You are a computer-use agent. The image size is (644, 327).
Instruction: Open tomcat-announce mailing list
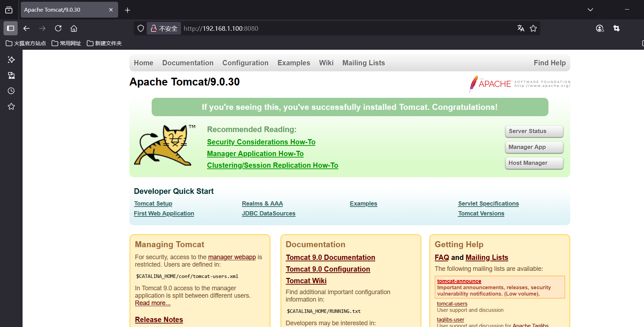point(459,281)
